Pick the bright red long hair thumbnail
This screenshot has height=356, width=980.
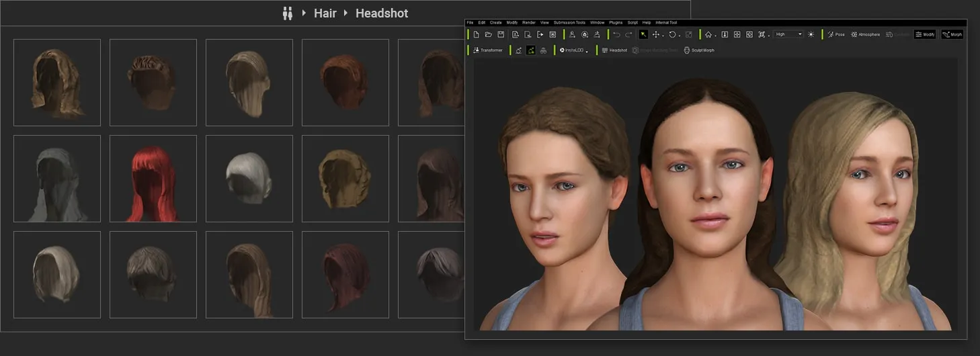tap(153, 179)
